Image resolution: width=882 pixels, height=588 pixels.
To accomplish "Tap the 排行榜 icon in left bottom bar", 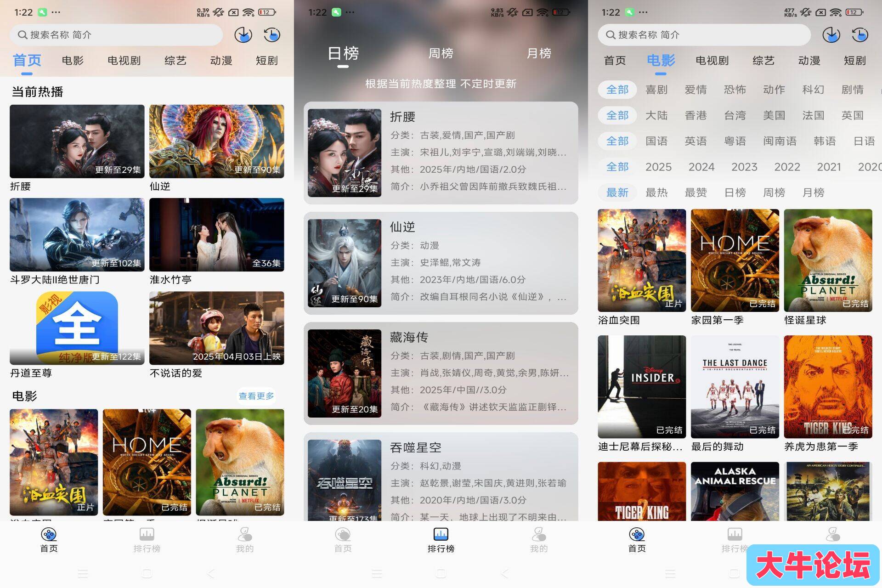I will [x=147, y=534].
